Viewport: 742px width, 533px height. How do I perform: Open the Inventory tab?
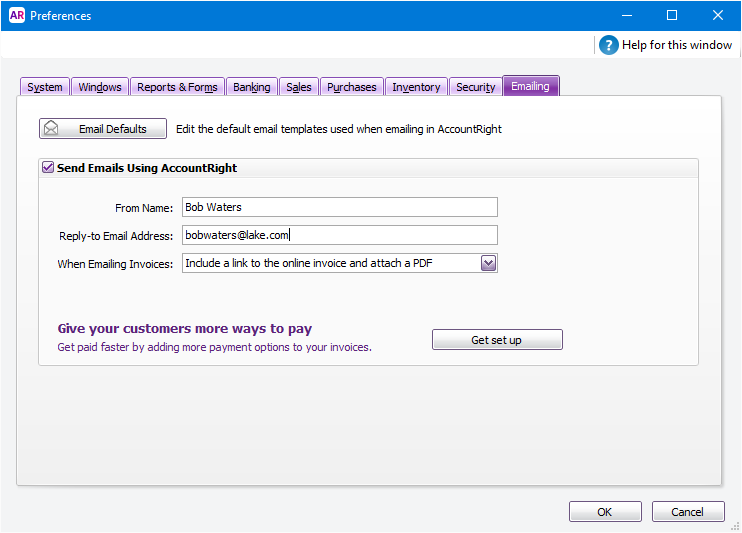(416, 87)
